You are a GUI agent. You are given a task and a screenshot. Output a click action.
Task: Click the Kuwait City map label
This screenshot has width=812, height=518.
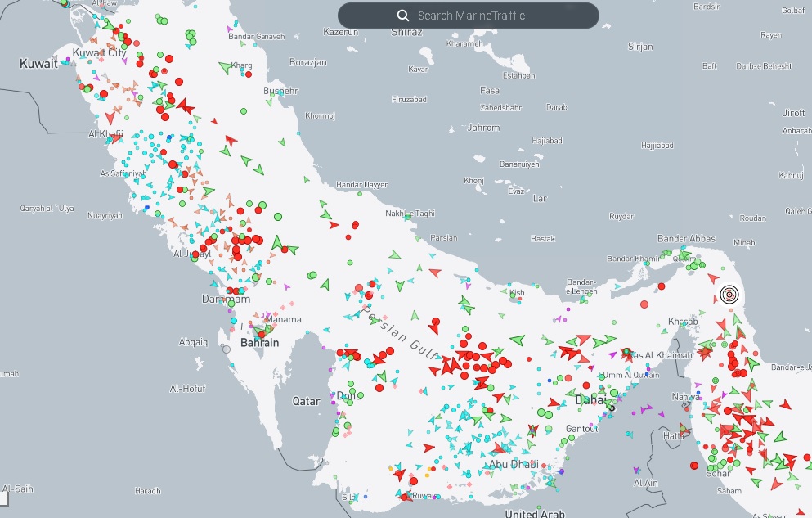pos(100,52)
